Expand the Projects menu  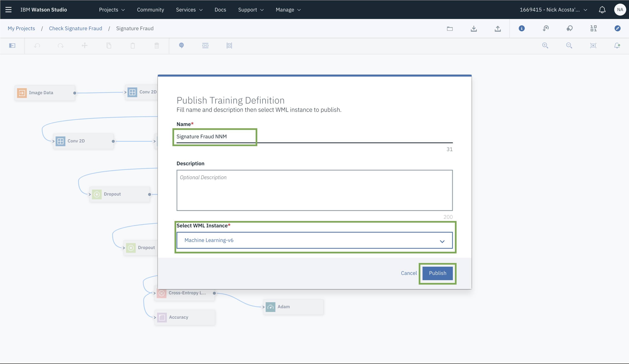tap(112, 10)
